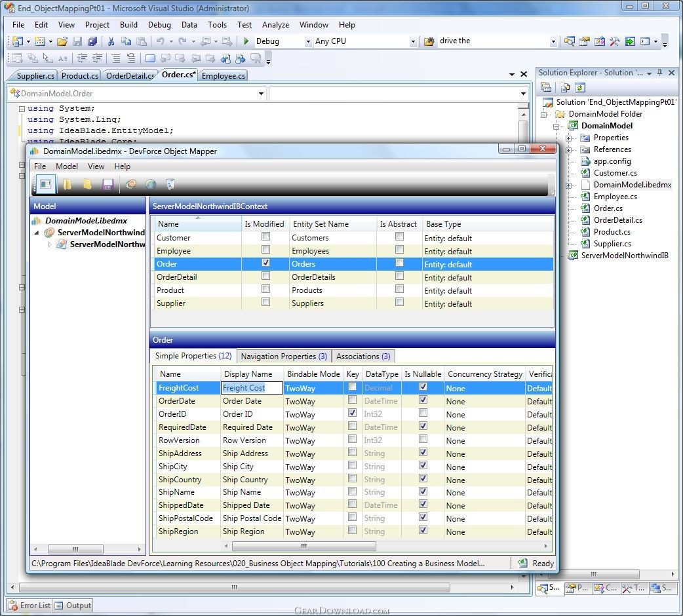This screenshot has height=616, width=683.
Task: Click the green Start Debugging arrow
Action: tap(246, 41)
